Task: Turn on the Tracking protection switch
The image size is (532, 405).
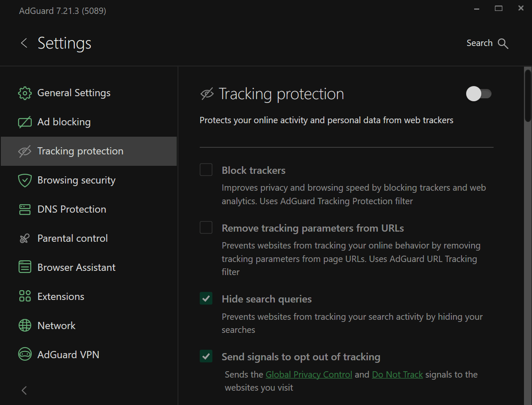Action: click(479, 94)
